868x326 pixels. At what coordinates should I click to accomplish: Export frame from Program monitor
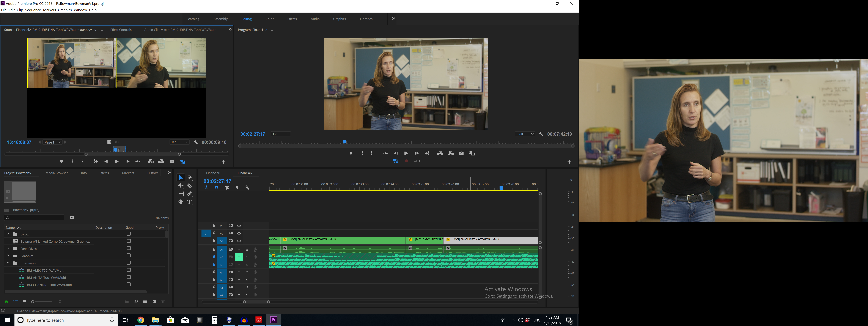click(x=461, y=153)
